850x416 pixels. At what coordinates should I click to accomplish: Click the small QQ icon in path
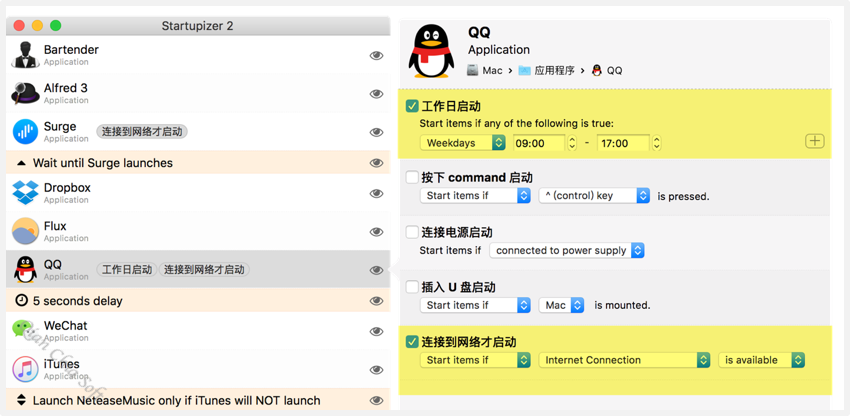pos(597,71)
